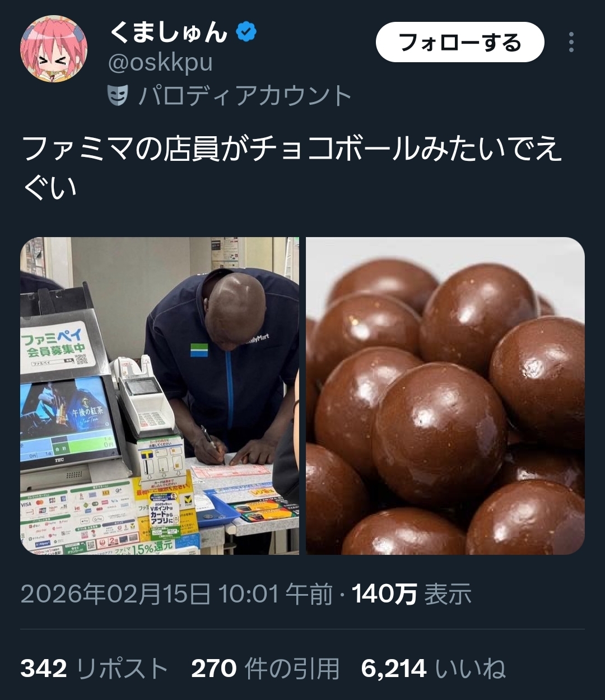The height and width of the screenshot is (700, 605).
Task: Open the chocolate balls photo thumbnail
Action: tap(445, 396)
